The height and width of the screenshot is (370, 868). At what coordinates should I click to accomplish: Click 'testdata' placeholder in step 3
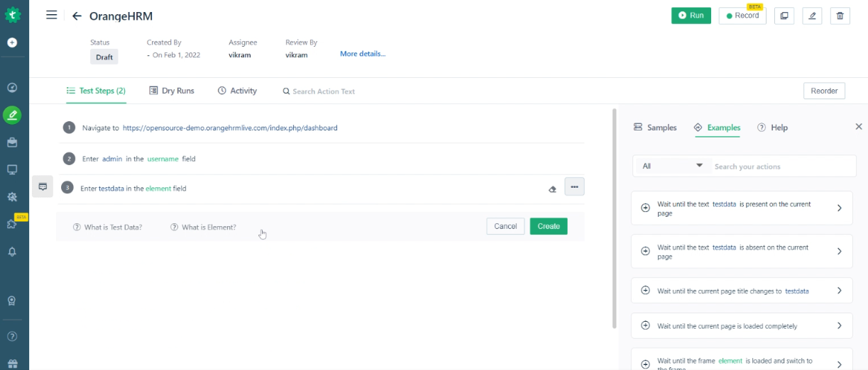[111, 189]
